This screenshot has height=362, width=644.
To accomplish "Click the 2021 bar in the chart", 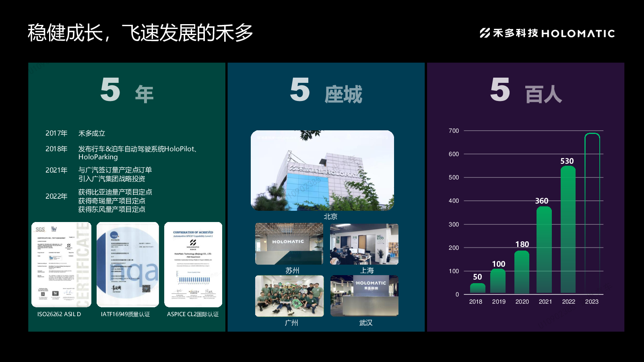I will 544,250.
